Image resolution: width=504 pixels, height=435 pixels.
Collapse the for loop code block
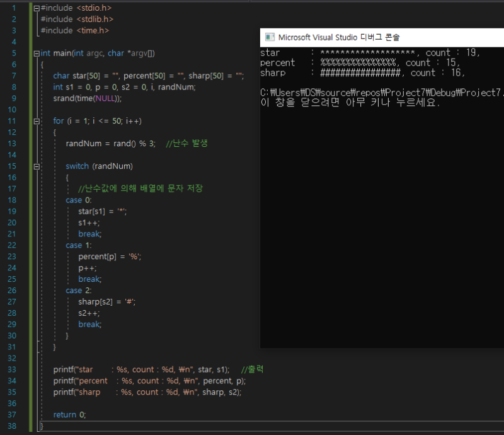37,121
